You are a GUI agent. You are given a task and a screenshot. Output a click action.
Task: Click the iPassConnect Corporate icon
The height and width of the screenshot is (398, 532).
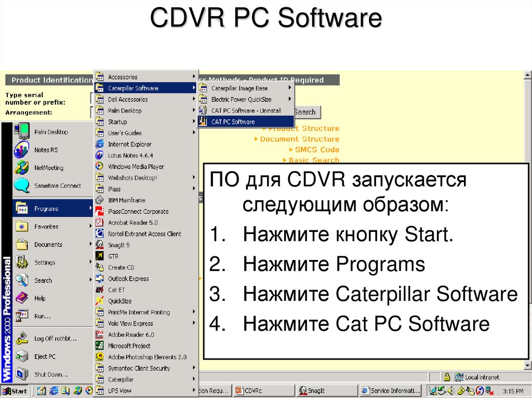99,211
